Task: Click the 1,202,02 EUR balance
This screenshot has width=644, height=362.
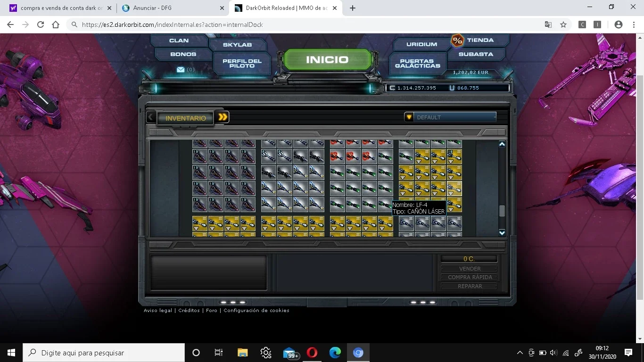Action: [x=471, y=73]
